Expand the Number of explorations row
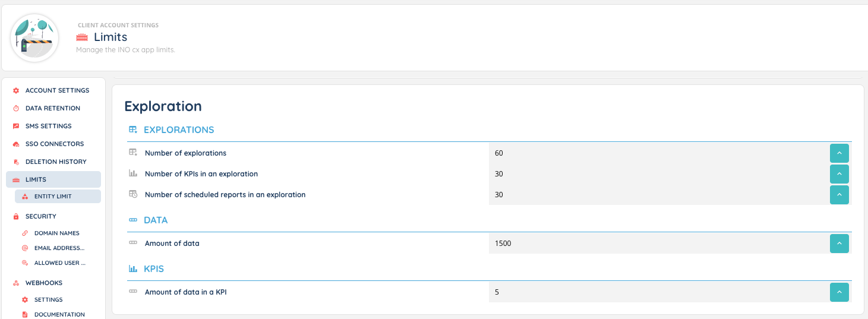The image size is (868, 319). [839, 153]
